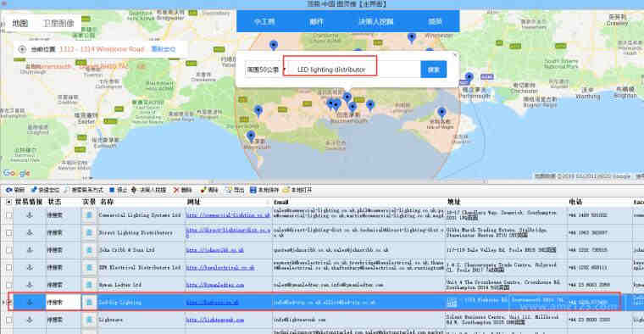Screen dimensions: 644x334
Task: Tick checkbox for Direct Lighting Distributors row
Action: coord(9,232)
